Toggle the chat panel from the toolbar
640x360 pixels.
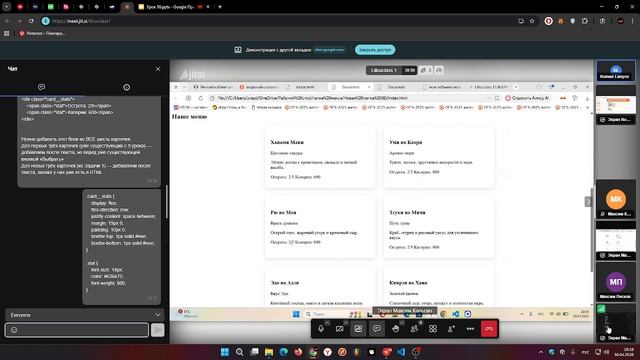pos(377,329)
